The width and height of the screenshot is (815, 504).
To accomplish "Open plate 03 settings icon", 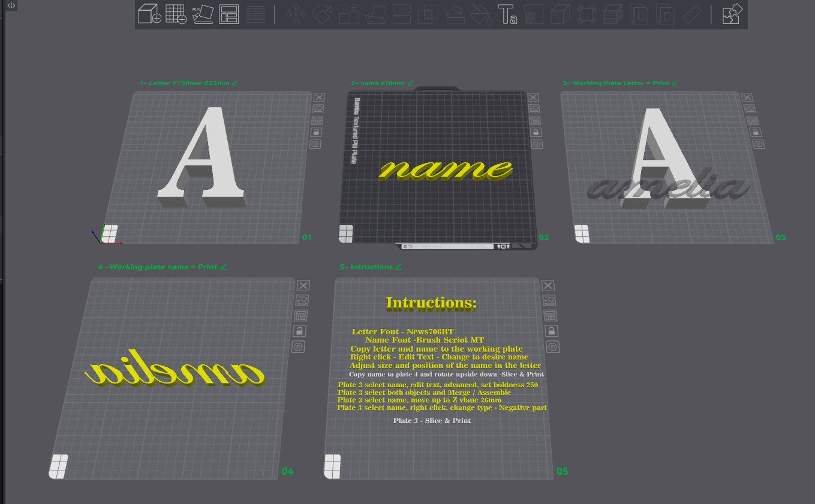I will [758, 144].
